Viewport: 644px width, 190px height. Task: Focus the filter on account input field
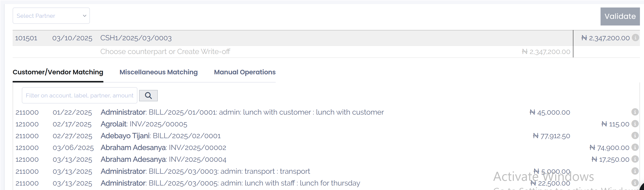79,96
